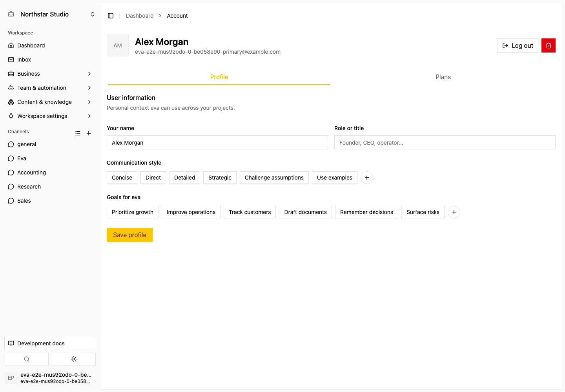Open Development docs link

click(x=50, y=343)
